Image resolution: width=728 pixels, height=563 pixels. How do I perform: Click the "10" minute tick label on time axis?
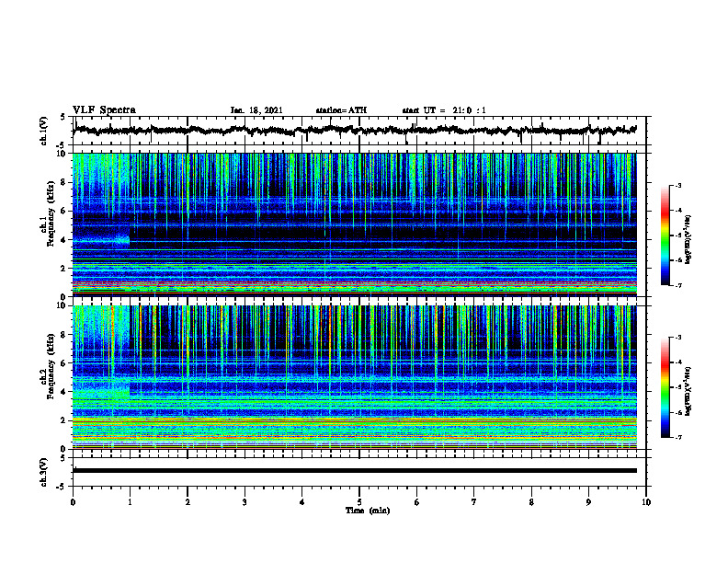[646, 502]
